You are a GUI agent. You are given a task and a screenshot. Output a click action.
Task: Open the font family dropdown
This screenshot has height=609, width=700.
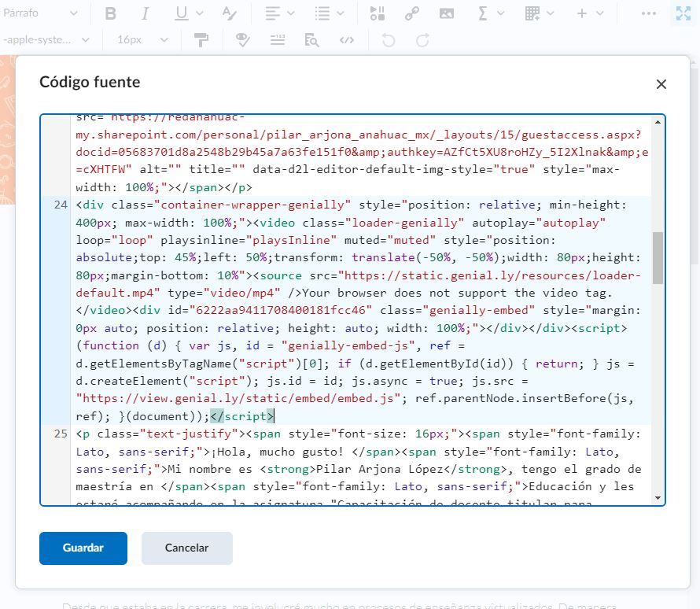[x=46, y=40]
